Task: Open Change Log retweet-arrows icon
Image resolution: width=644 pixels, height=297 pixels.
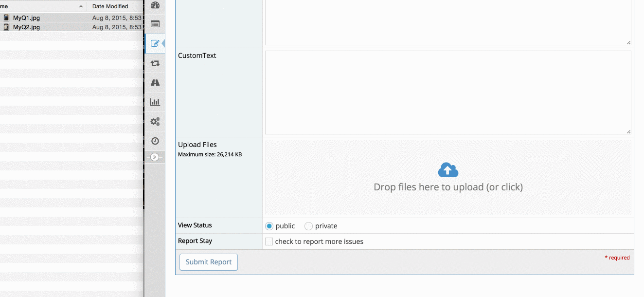Action: point(155,63)
